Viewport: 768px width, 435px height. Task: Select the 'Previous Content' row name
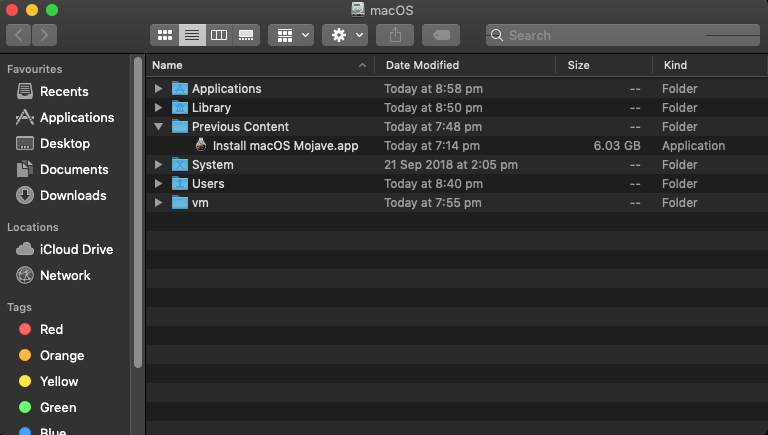click(x=240, y=127)
